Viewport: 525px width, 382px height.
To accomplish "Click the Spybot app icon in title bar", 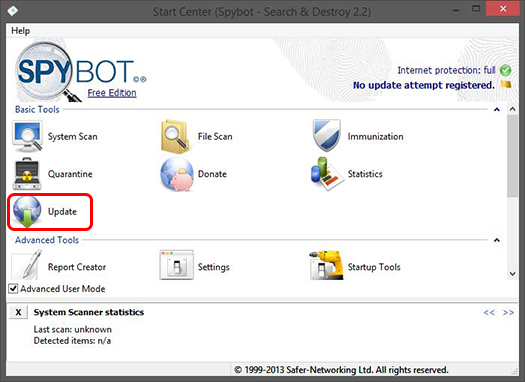I will tap(12, 11).
